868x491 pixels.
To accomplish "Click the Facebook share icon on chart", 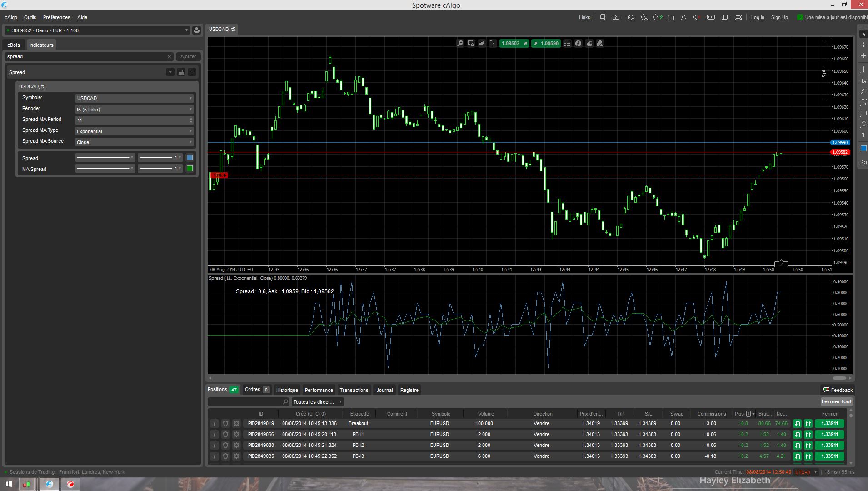I will point(578,44).
